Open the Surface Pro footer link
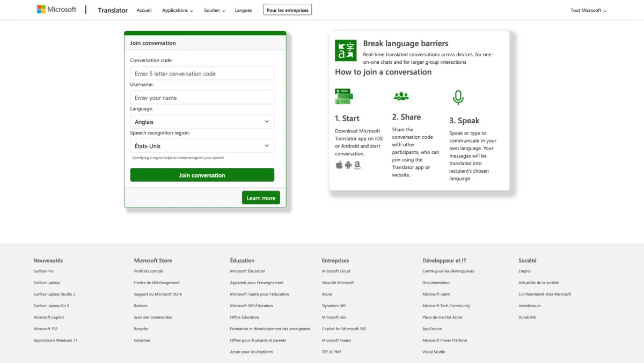This screenshot has height=363, width=644. pyautogui.click(x=43, y=271)
